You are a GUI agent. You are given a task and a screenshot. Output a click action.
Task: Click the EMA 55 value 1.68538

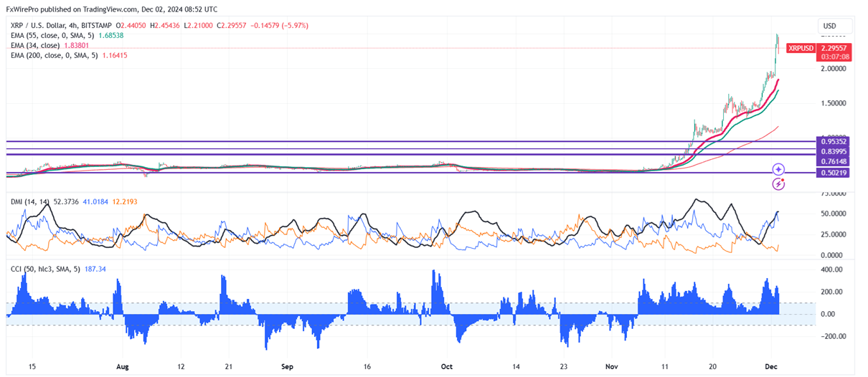click(x=111, y=34)
